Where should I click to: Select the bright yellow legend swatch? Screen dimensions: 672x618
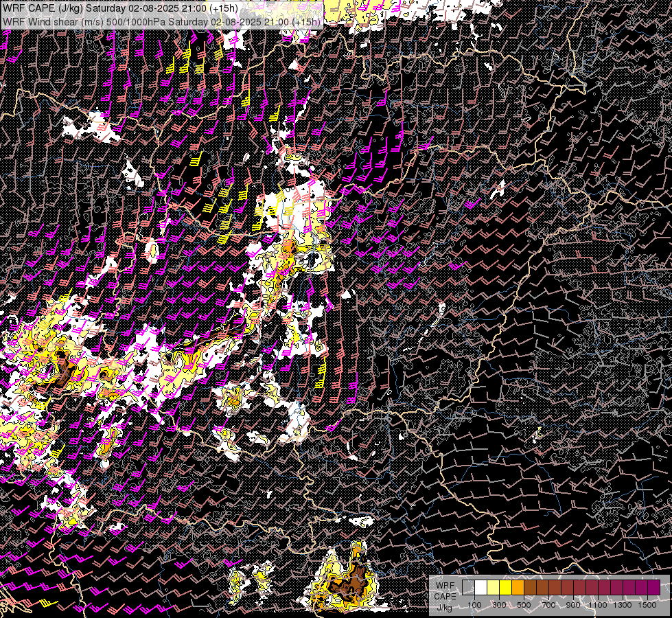click(x=506, y=587)
